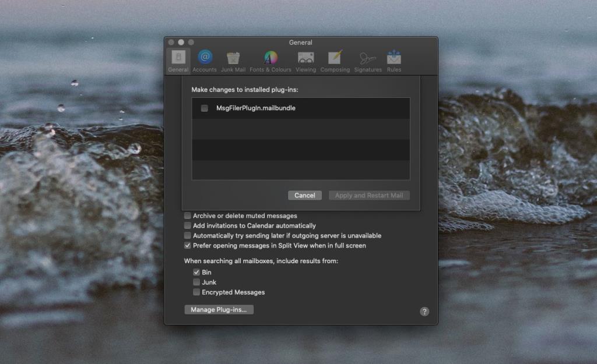Open the Signatures preferences icon

point(367,58)
